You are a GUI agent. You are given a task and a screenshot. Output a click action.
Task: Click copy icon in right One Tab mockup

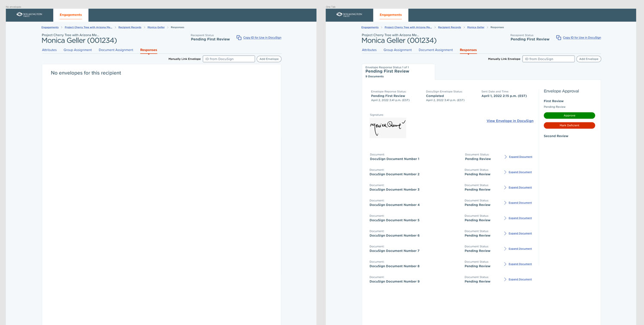click(x=559, y=38)
